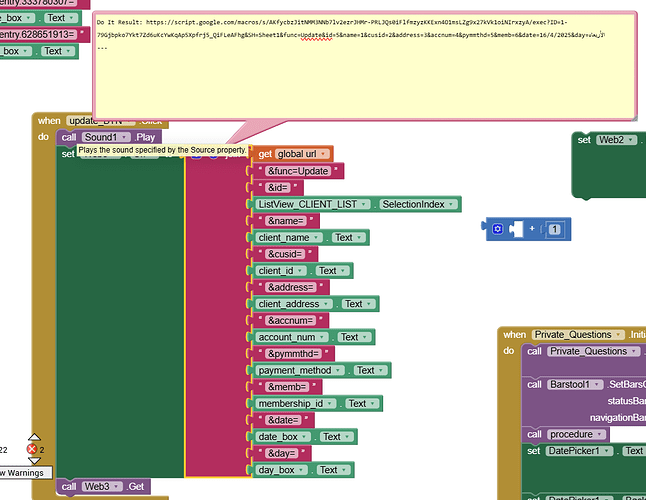The height and width of the screenshot is (500, 646).
Task: Open the Text property dropdown of client_id
Action: (x=343, y=271)
